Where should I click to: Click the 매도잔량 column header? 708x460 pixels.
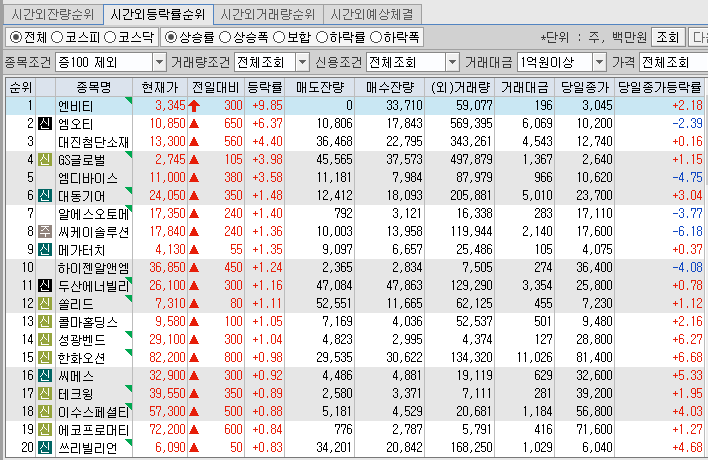320,87
